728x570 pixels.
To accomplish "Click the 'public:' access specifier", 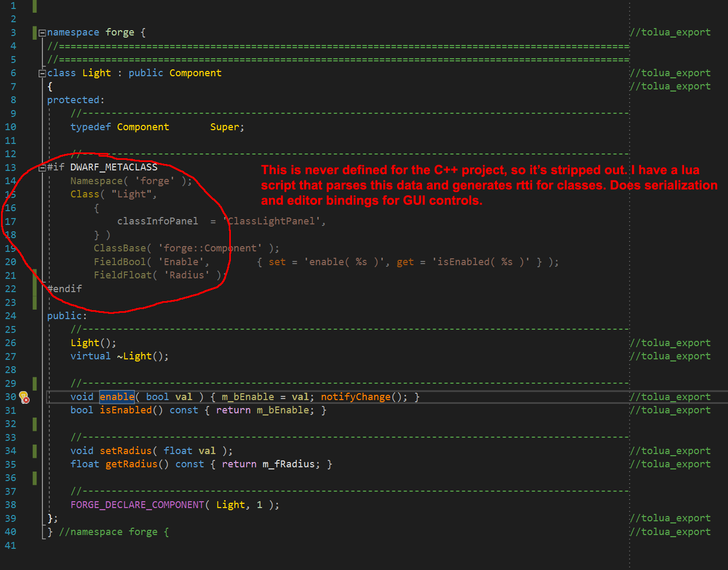I will click(x=67, y=316).
